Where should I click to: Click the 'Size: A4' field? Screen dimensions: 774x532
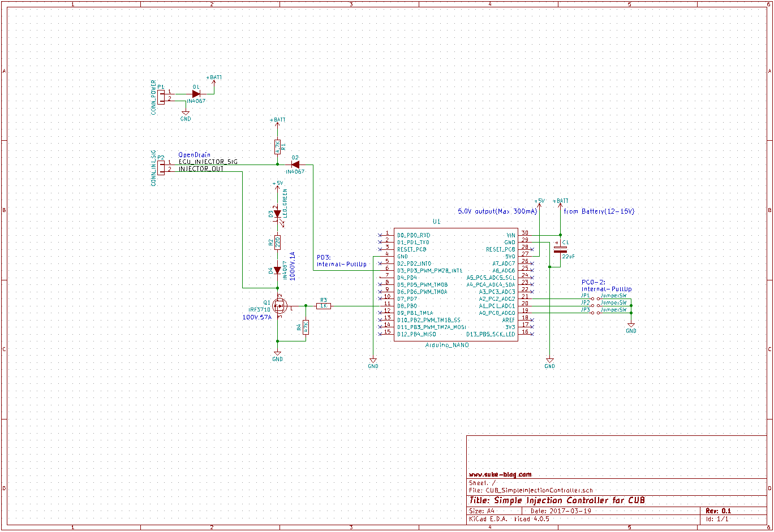tap(481, 511)
